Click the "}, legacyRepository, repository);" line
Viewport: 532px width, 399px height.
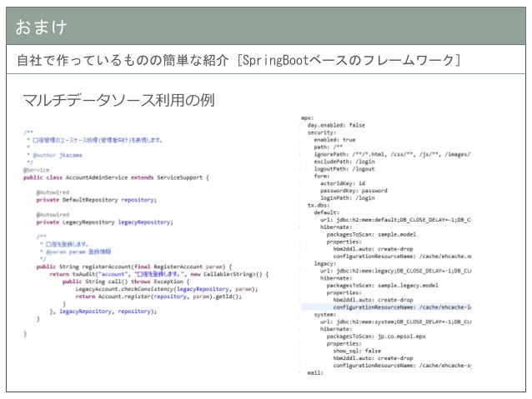tap(103, 312)
